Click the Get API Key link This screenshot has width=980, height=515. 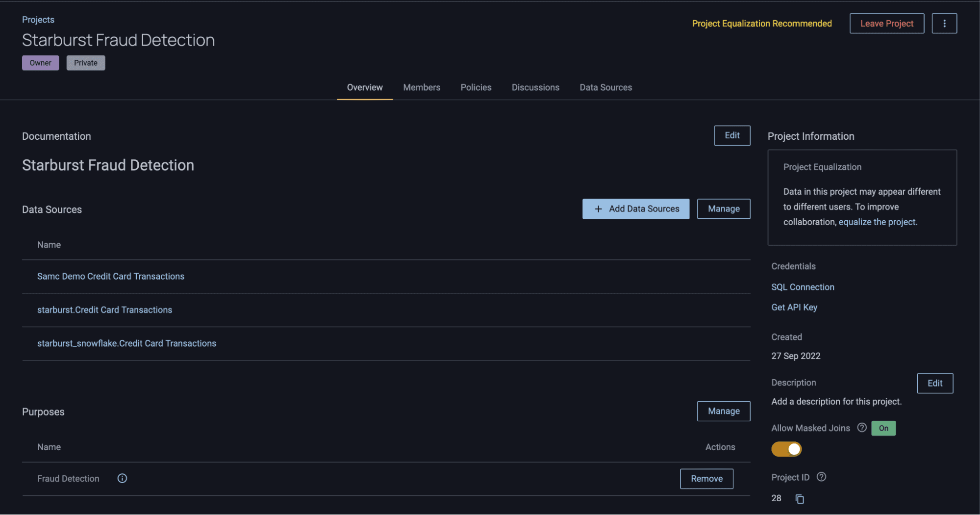point(794,308)
